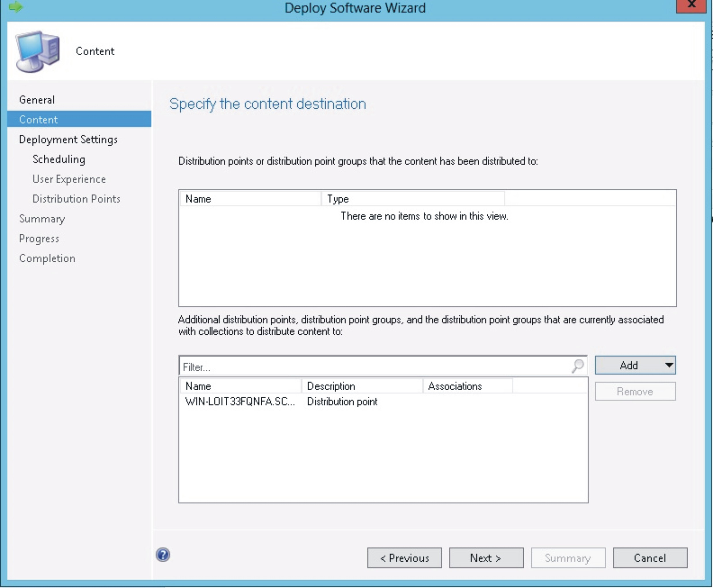The width and height of the screenshot is (713, 588).
Task: Cancel the wizard
Action: 650,558
